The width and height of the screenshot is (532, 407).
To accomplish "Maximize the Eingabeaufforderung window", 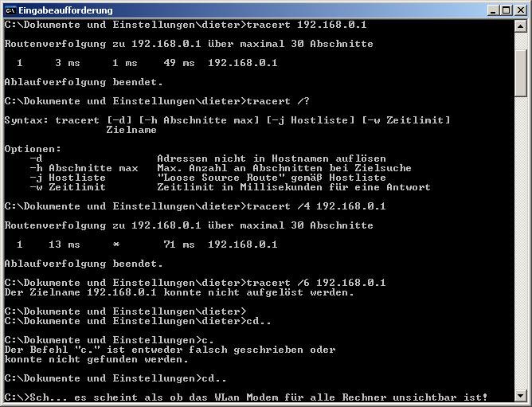I will tap(506, 10).
